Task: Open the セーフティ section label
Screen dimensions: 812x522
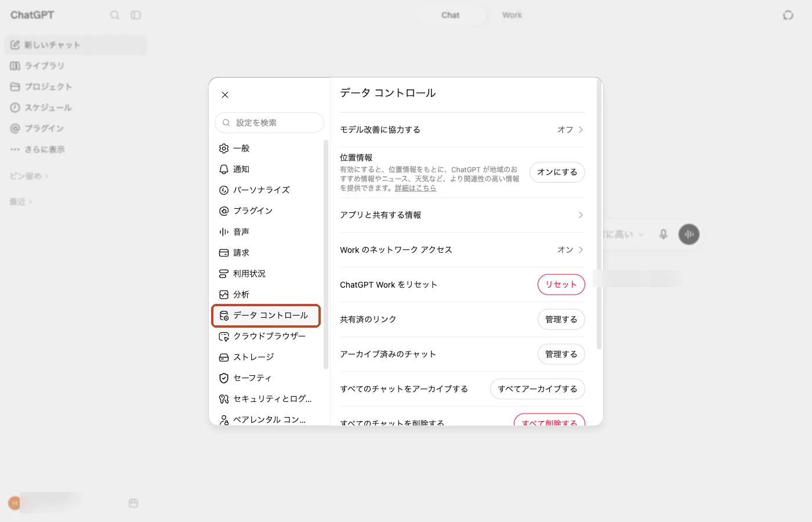Action: point(252,378)
